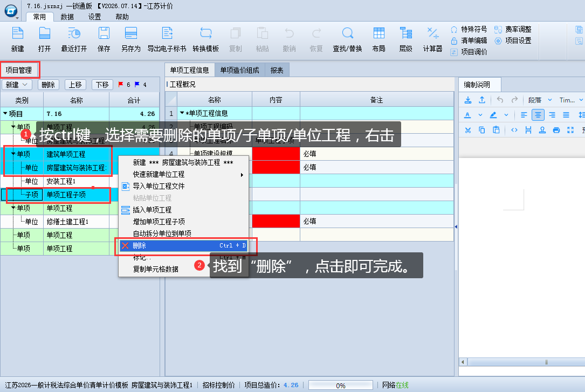The height and width of the screenshot is (392, 585).
Task: Click the highlight pen icon in the editor
Action: [493, 115]
